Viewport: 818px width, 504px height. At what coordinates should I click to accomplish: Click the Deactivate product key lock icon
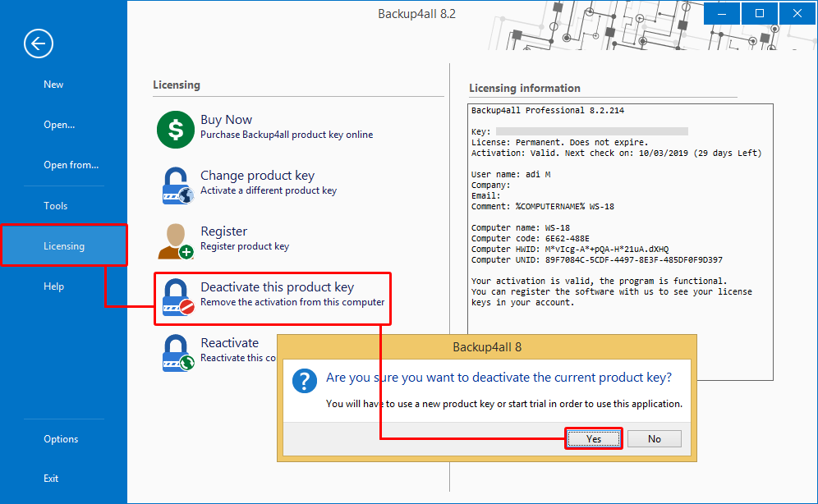(177, 297)
